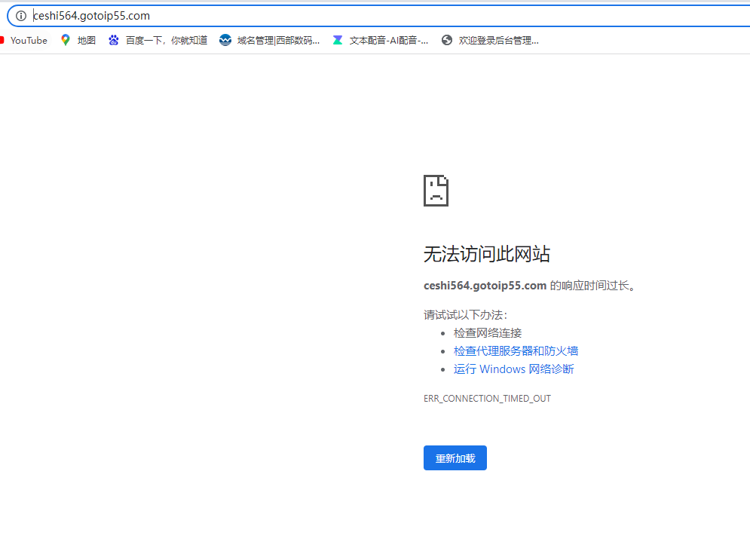Click the sad page error icon

[436, 191]
